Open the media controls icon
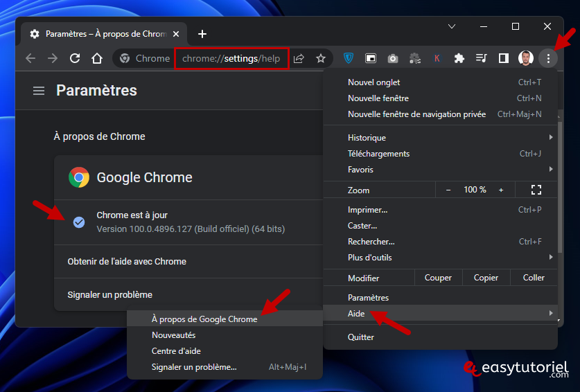This screenshot has height=392, width=580. [x=481, y=58]
